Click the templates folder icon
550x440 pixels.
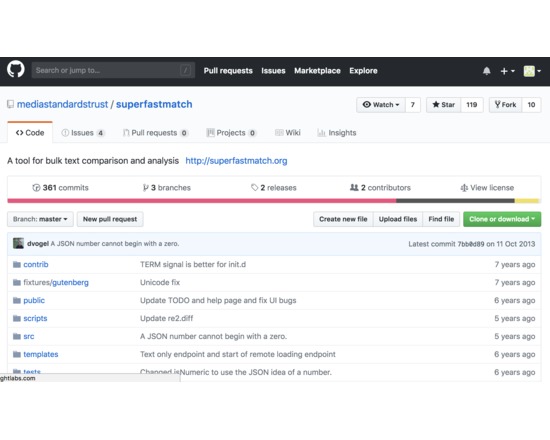pos(17,354)
